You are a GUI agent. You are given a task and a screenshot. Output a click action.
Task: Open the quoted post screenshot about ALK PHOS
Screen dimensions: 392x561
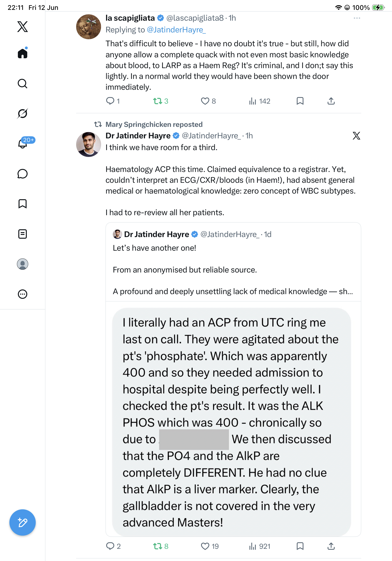[231, 422]
